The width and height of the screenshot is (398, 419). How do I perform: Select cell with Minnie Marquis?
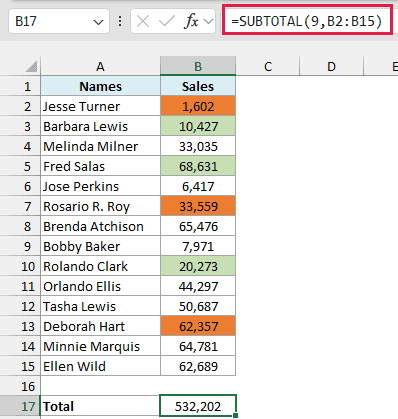[x=100, y=346]
